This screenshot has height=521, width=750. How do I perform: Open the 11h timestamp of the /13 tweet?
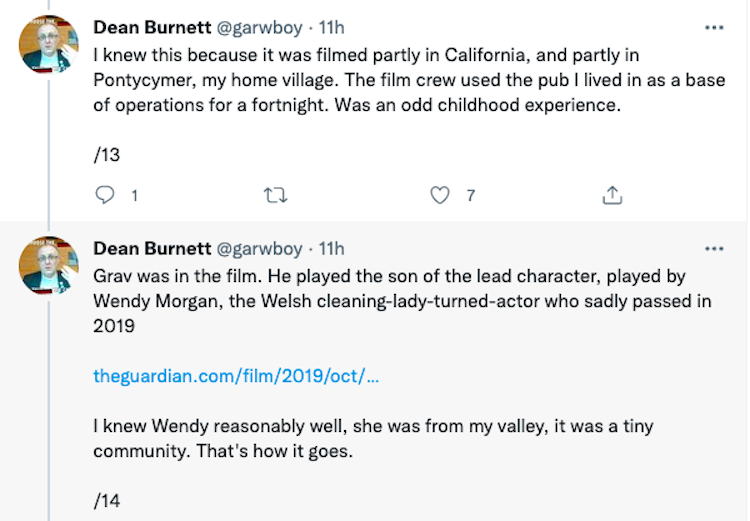tap(331, 27)
